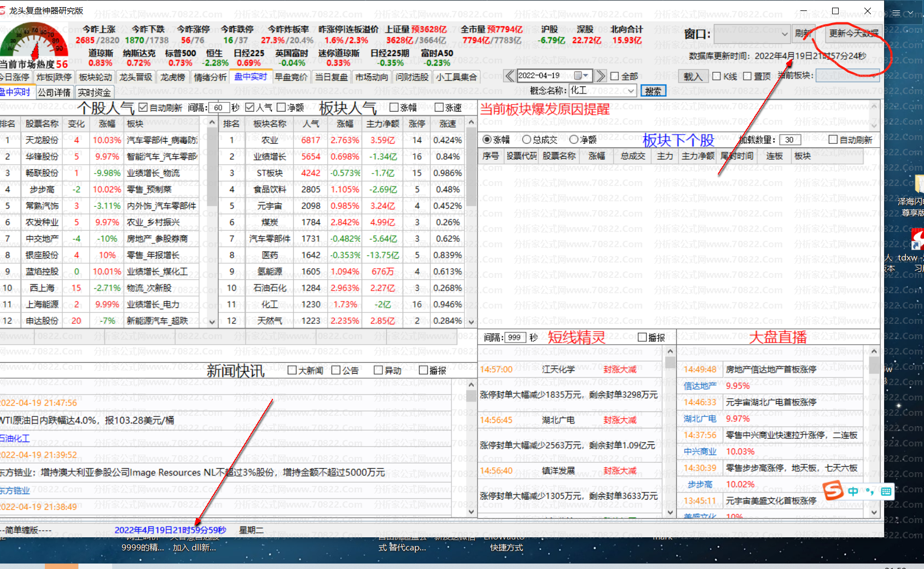
Task: Switch to the 炸板|跌停 tab
Action: [54, 77]
